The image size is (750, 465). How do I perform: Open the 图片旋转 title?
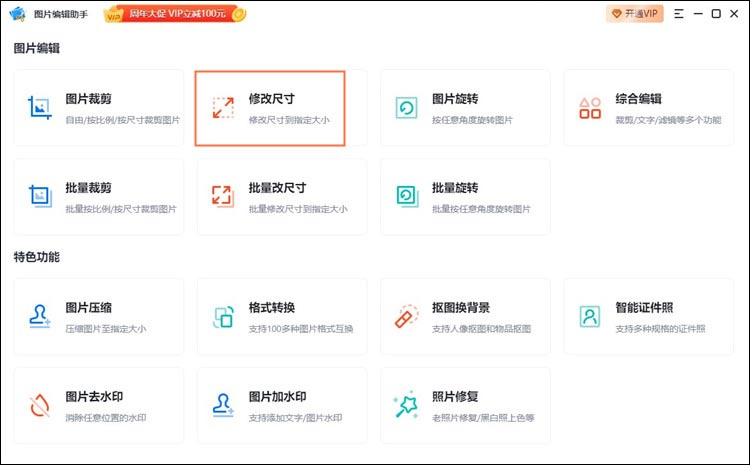point(455,99)
